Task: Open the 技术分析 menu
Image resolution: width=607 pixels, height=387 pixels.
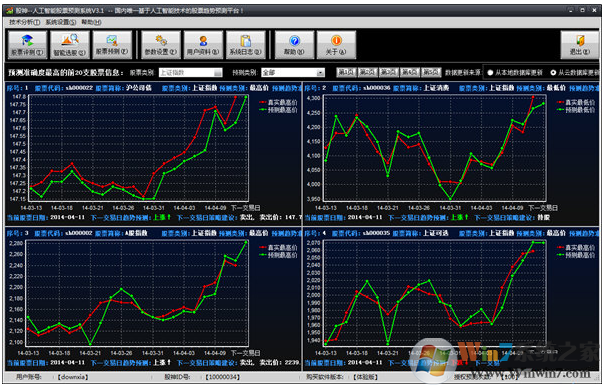Action: pyautogui.click(x=24, y=22)
